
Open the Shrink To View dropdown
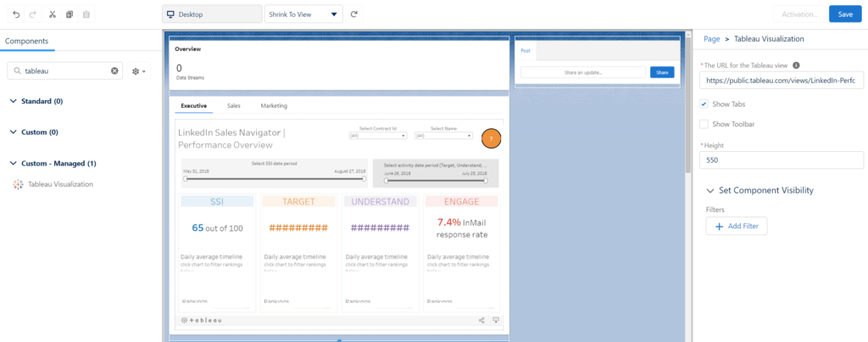pyautogui.click(x=303, y=14)
